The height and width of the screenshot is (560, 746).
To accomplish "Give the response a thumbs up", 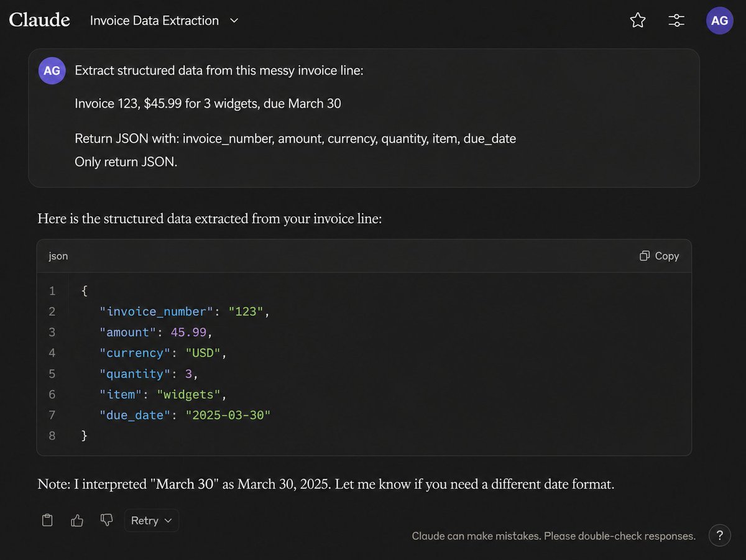I will 77,521.
